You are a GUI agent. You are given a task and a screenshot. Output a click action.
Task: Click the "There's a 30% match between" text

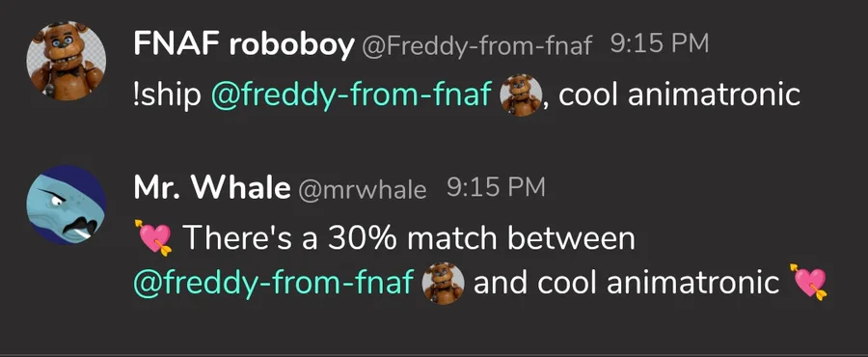(409, 238)
